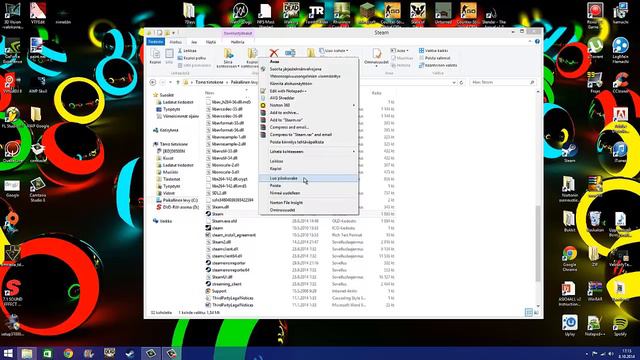Click the Up arrow next to address bar
The image size is (640, 360).
(178, 82)
